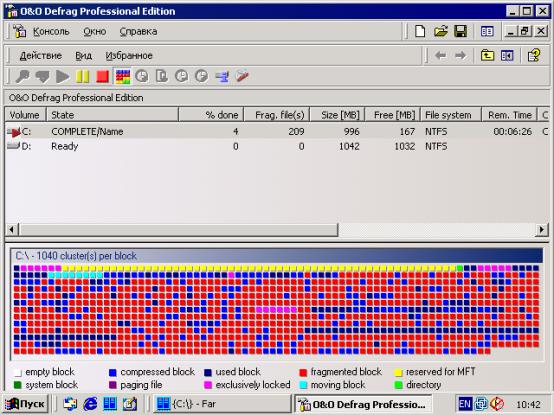The height and width of the screenshot is (415, 554).
Task: Open a console file via folder icon
Action: tap(440, 31)
